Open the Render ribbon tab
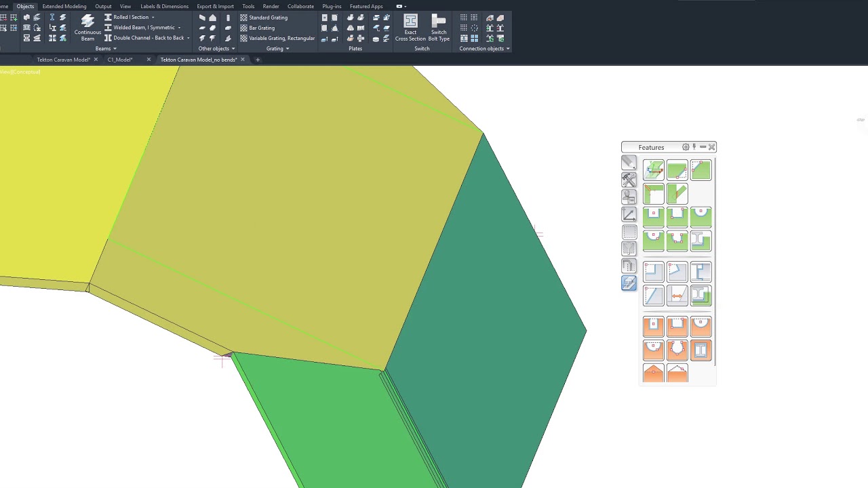Screen dimensions: 868x488 point(271,6)
